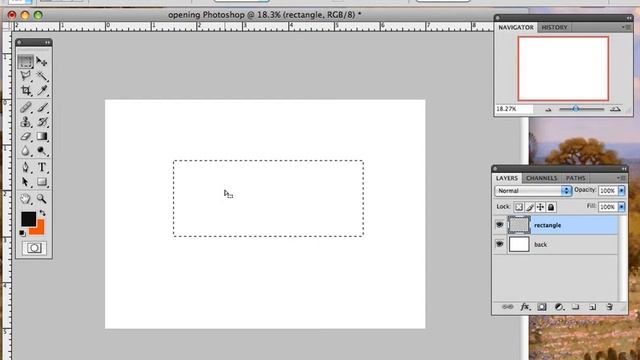This screenshot has height=360, width=640.
Task: Create new fill or adjustment layer
Action: tap(559, 307)
